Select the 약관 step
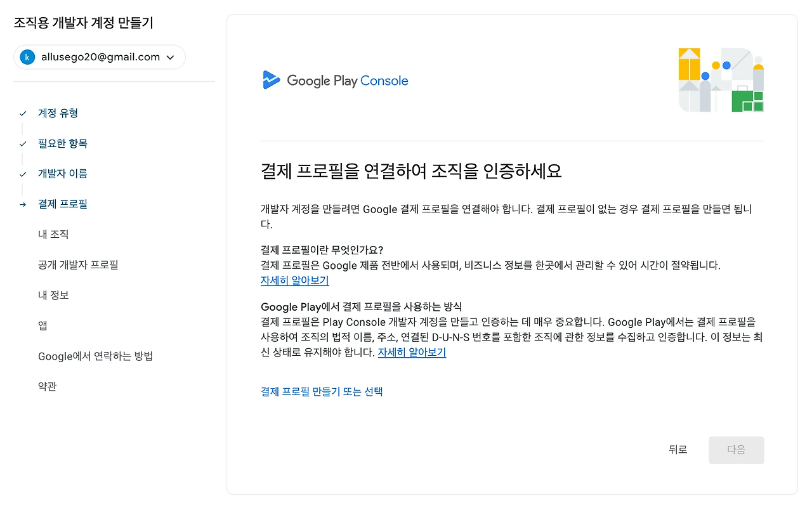 pos(48,386)
